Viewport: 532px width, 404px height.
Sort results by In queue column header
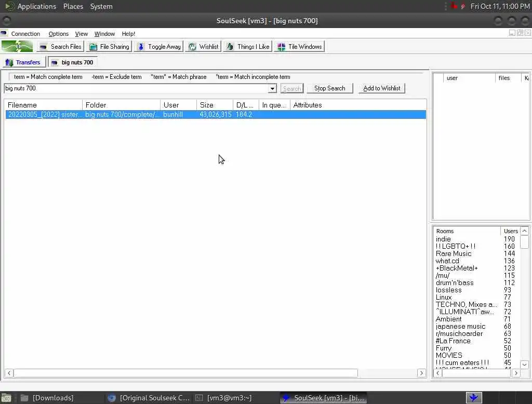(x=274, y=105)
